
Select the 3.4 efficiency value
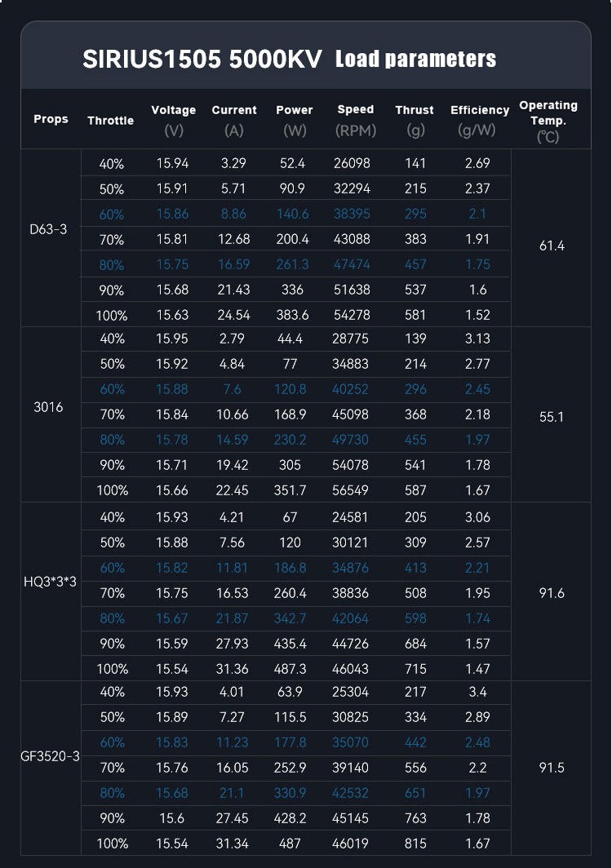(477, 692)
